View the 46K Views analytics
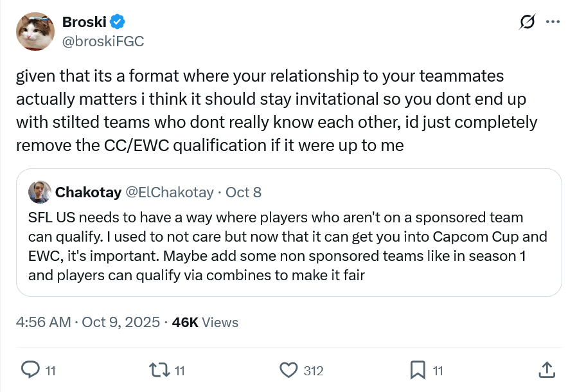This screenshot has height=392, width=577. tap(205, 322)
